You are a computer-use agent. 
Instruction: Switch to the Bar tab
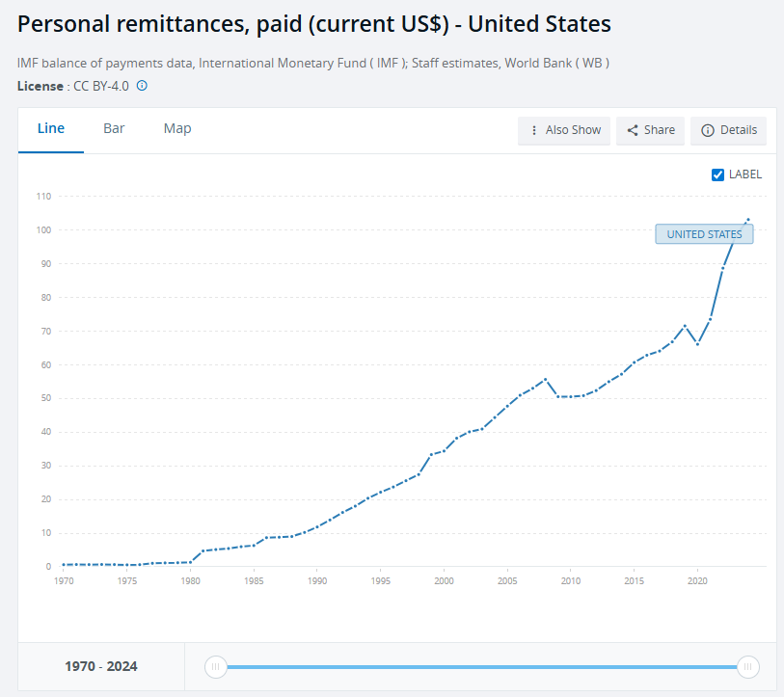[114, 128]
